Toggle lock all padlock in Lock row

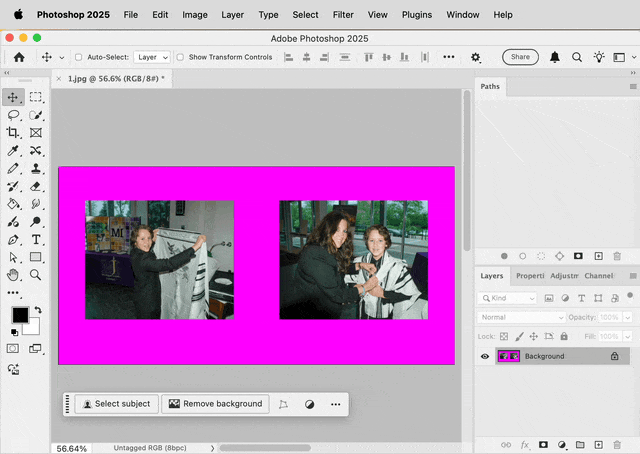(564, 336)
